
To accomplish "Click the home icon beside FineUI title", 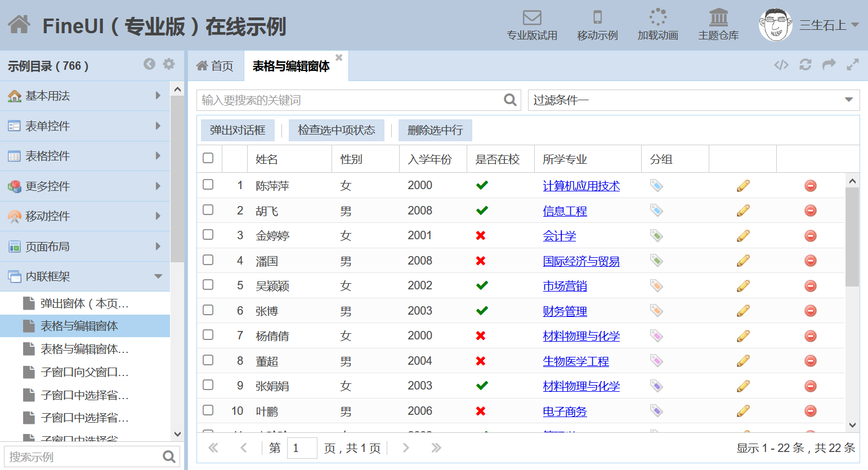I will tap(19, 25).
